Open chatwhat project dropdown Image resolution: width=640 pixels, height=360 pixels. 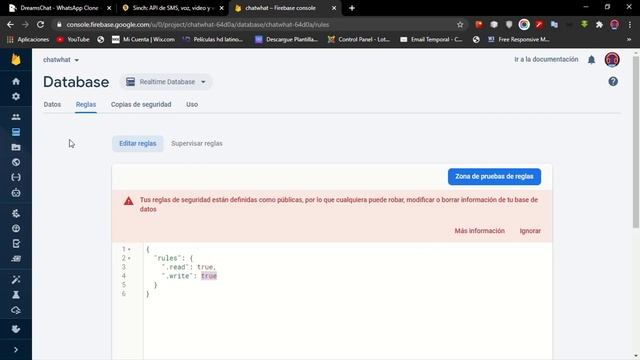[61, 60]
